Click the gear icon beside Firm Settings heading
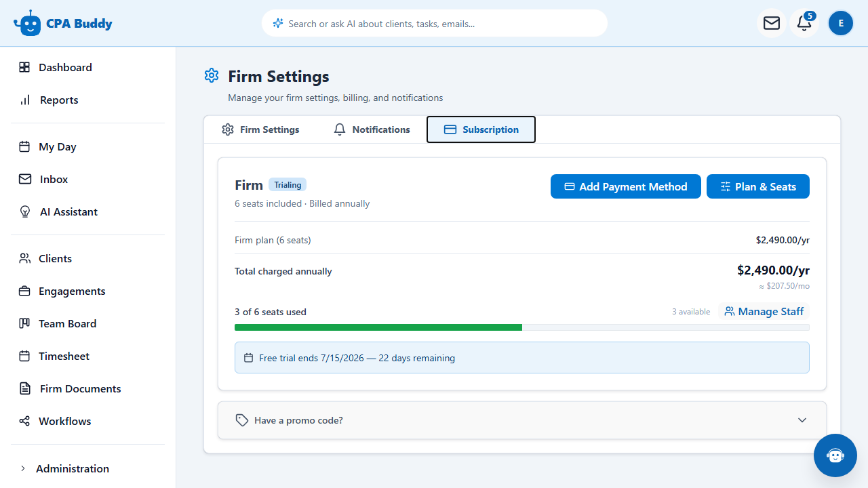The image size is (868, 488). tap(212, 75)
